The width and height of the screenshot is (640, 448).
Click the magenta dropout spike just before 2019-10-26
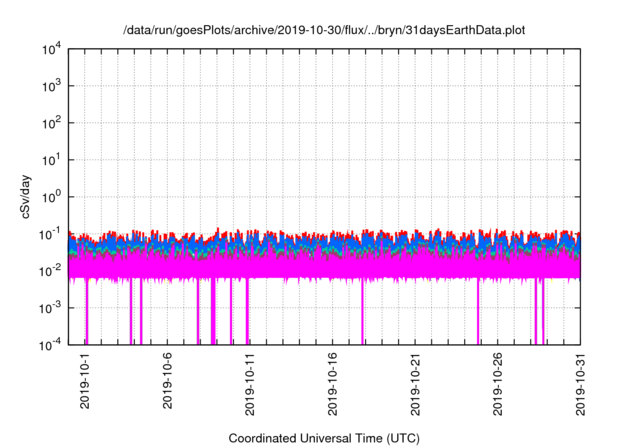478,312
